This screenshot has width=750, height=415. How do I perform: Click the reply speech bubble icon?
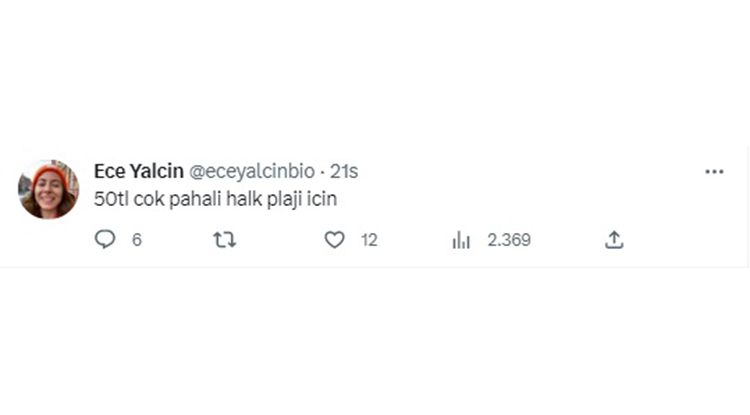tap(105, 239)
